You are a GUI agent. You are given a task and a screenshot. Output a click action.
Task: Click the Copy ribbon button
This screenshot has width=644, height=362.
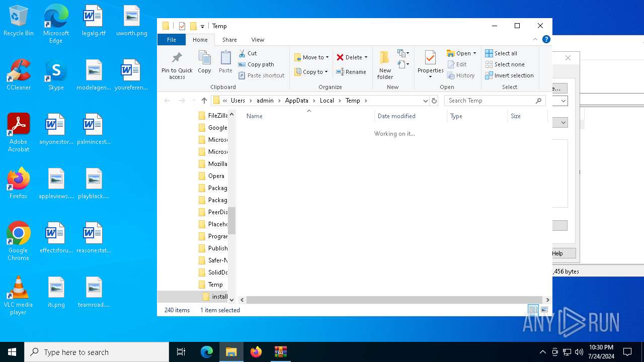[204, 62]
